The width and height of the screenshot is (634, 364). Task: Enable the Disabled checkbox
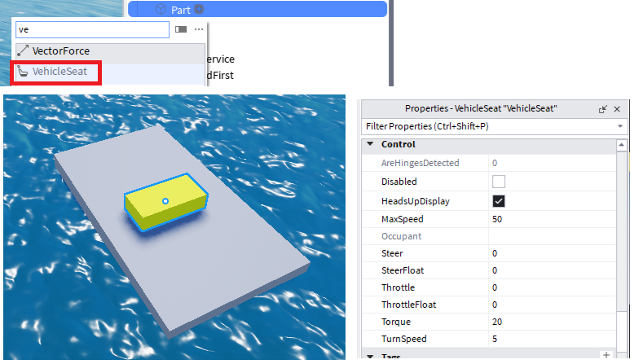click(499, 182)
